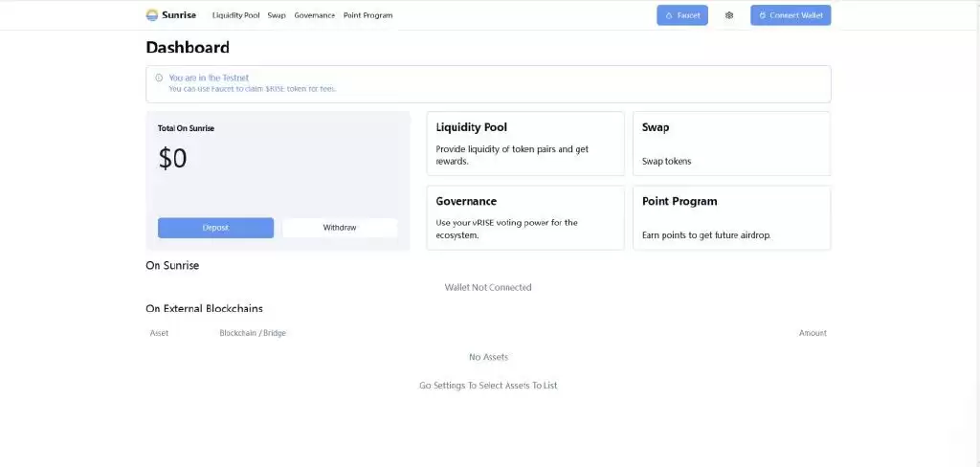Click the Blockchain / Bridge column header
The width and height of the screenshot is (980, 467).
(253, 333)
